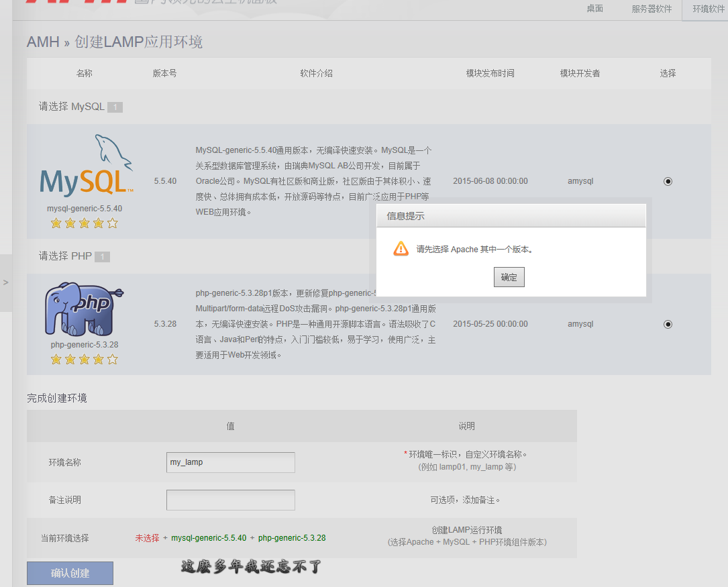
Task: Click the 环境名称 input field
Action: tap(230, 462)
